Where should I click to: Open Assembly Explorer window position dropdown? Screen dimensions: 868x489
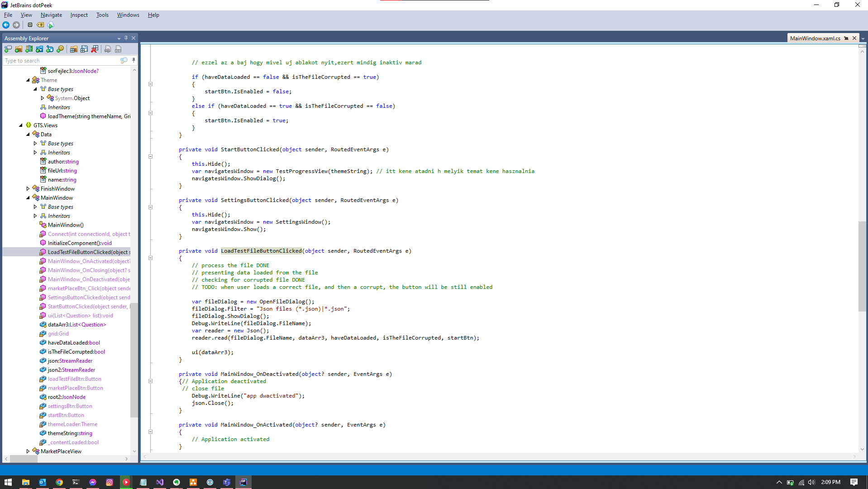(119, 38)
